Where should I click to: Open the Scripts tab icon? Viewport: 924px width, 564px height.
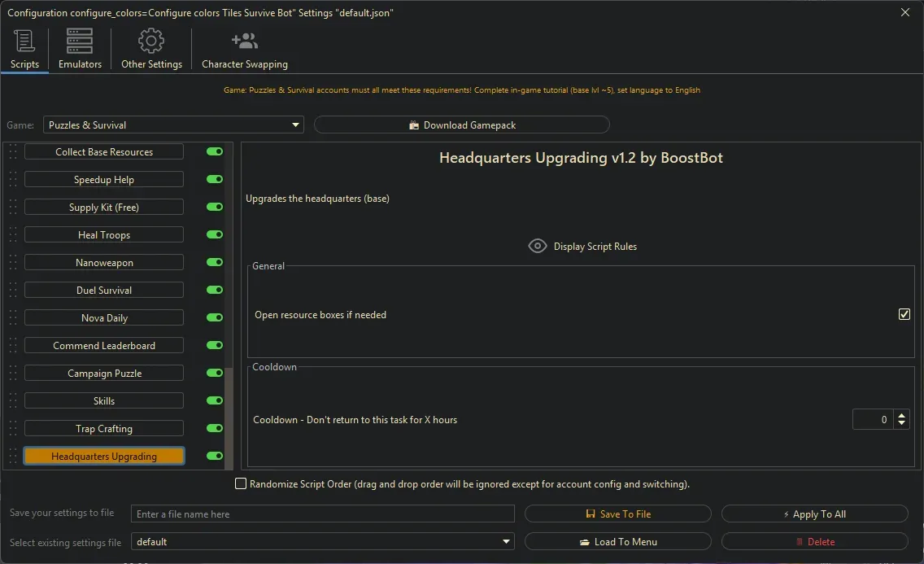(x=24, y=42)
